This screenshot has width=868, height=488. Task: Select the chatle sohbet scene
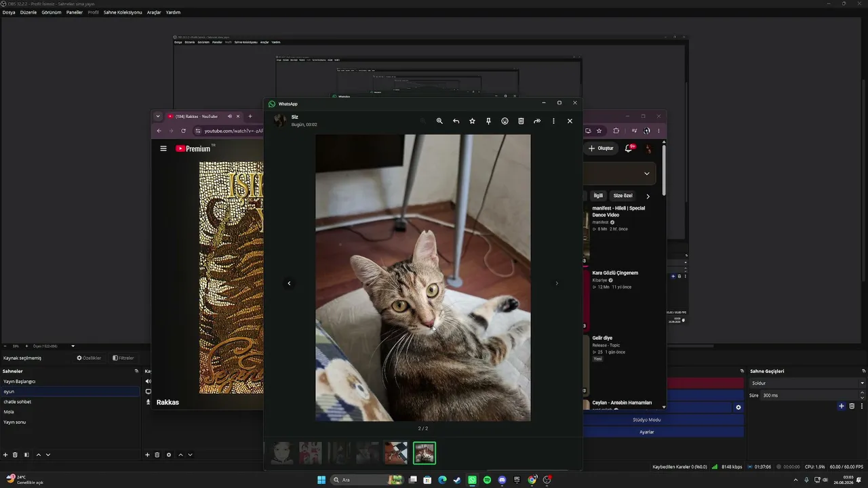click(x=71, y=402)
